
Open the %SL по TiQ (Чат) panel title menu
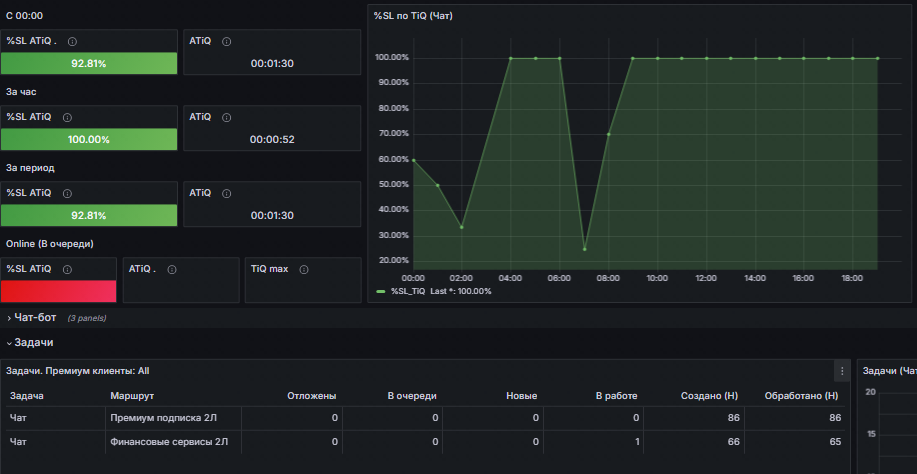coord(413,16)
